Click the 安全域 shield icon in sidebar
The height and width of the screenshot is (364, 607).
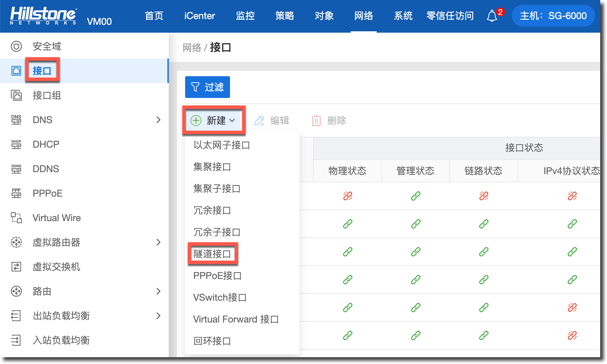[x=16, y=46]
